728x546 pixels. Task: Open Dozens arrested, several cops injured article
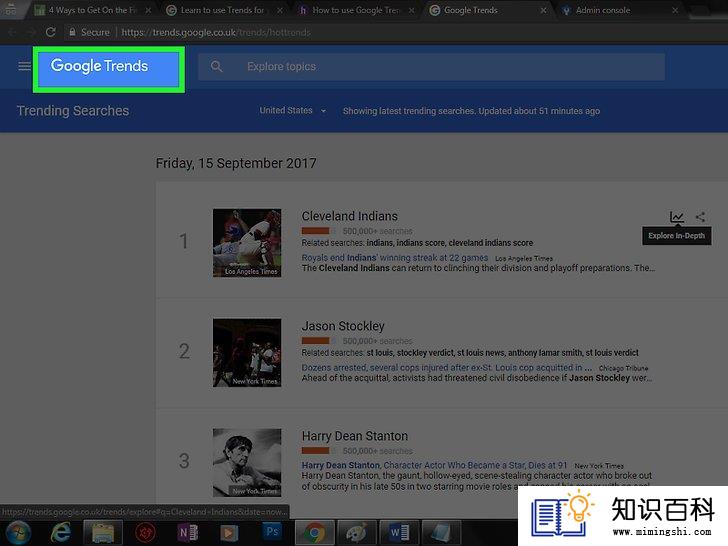tap(447, 368)
